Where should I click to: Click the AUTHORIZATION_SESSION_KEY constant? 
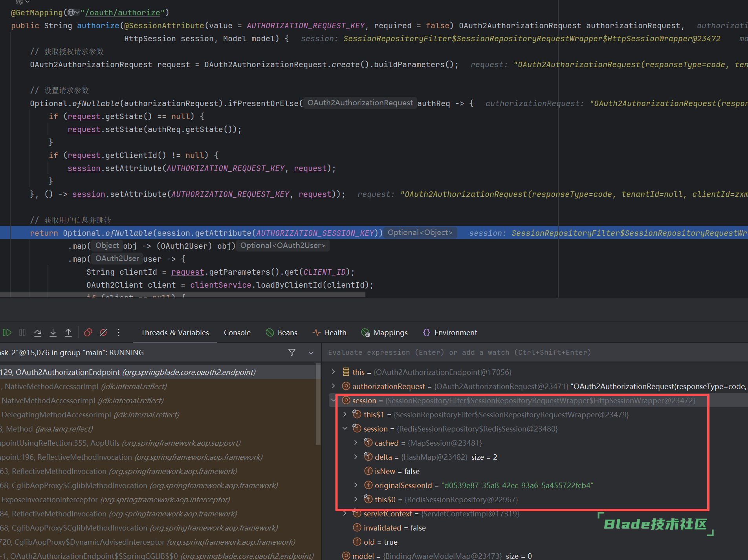point(315,233)
